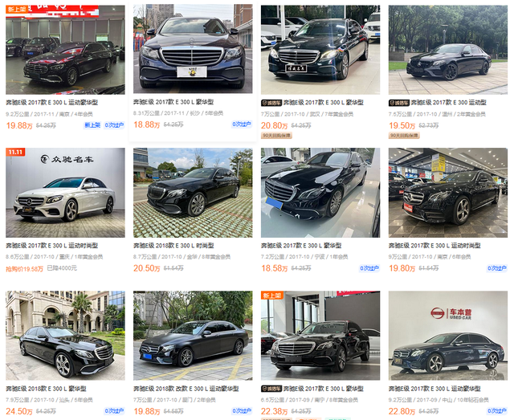
Task: Click the 诚信车 badge on the 22.38万 listing
Action: (x=271, y=389)
